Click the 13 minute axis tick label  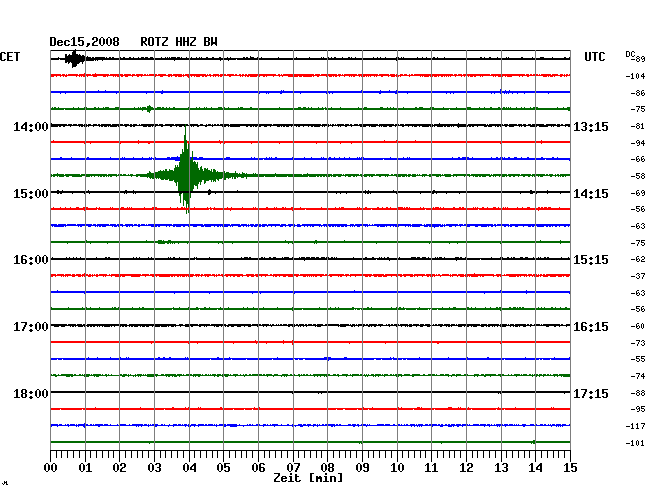click(x=501, y=468)
